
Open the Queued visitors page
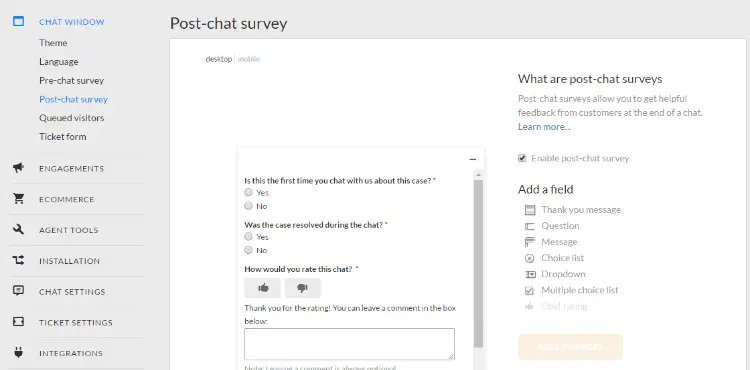pyautogui.click(x=71, y=118)
